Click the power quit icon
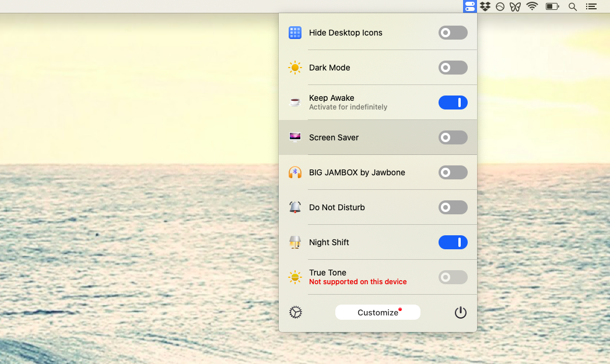This screenshot has height=364, width=610. tap(461, 312)
